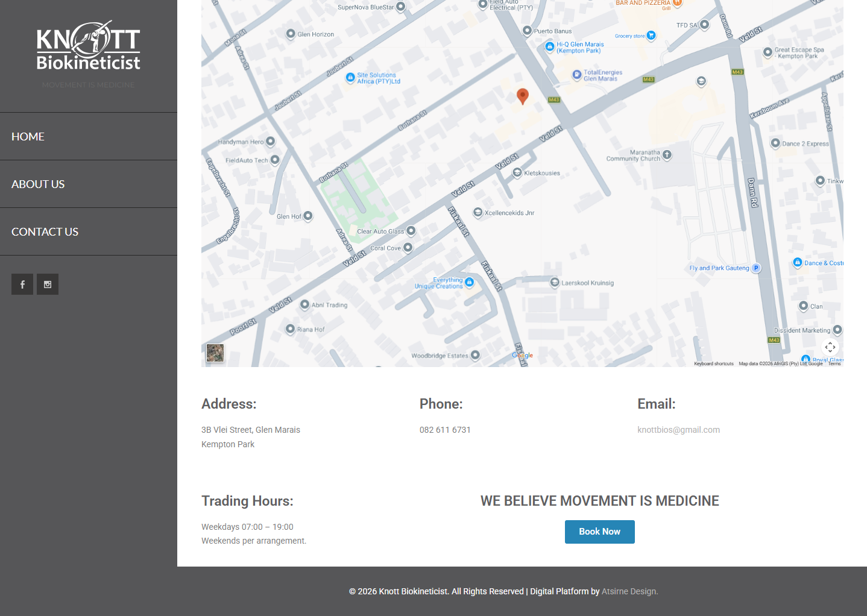Go to the HOME menu item
The width and height of the screenshot is (867, 616).
(28, 137)
